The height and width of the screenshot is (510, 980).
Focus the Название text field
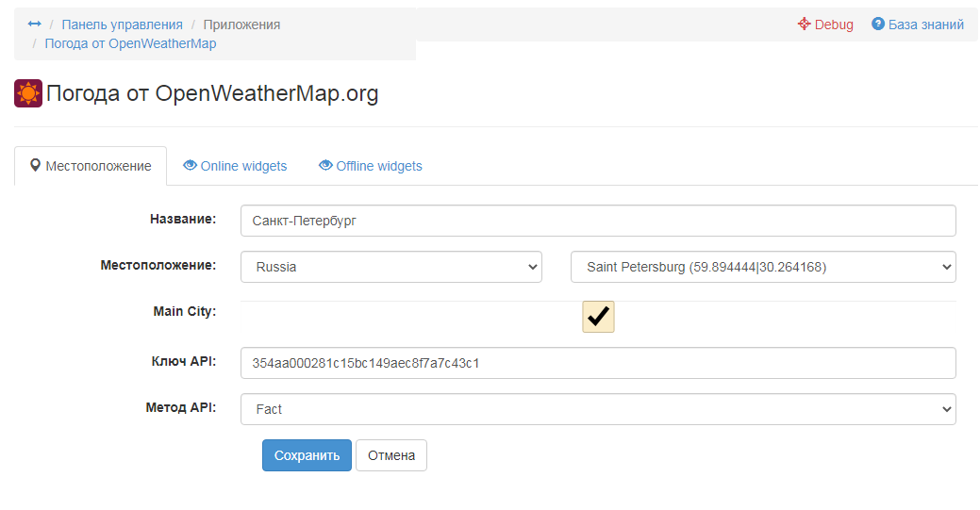598,221
